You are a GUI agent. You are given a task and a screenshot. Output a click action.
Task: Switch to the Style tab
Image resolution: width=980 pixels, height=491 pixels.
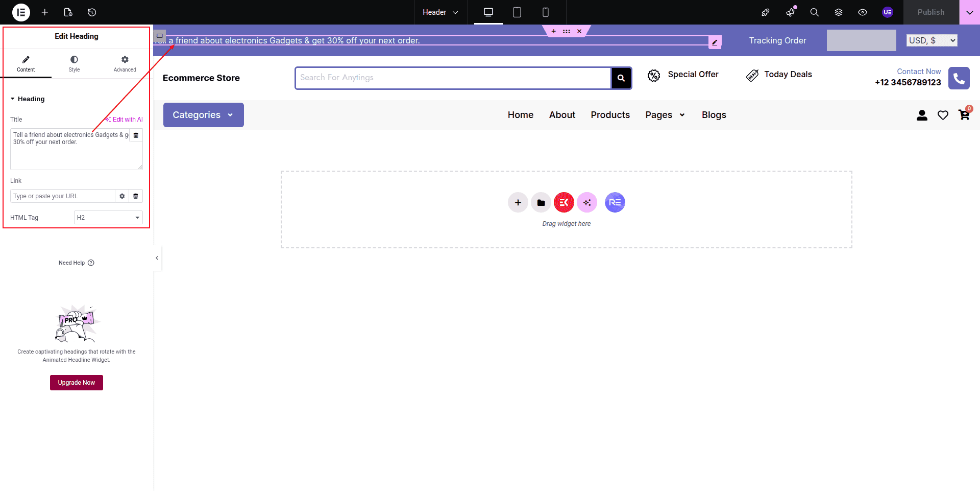[x=74, y=64]
